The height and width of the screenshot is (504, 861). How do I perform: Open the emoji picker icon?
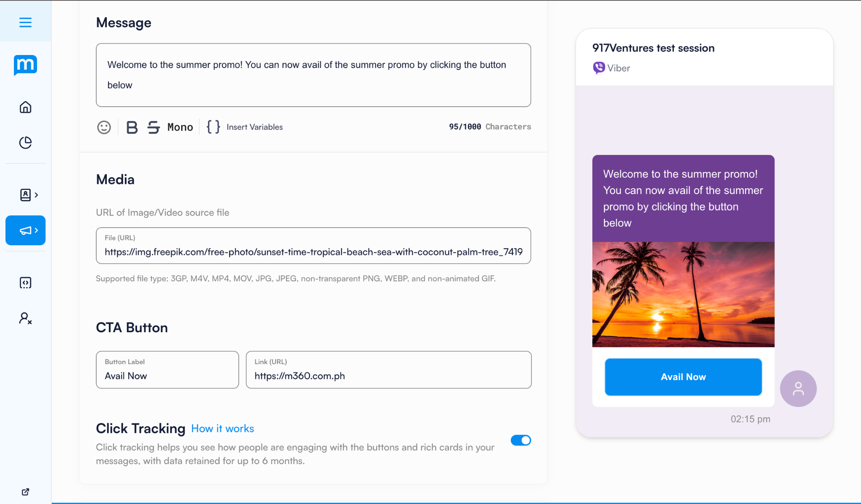[104, 127]
